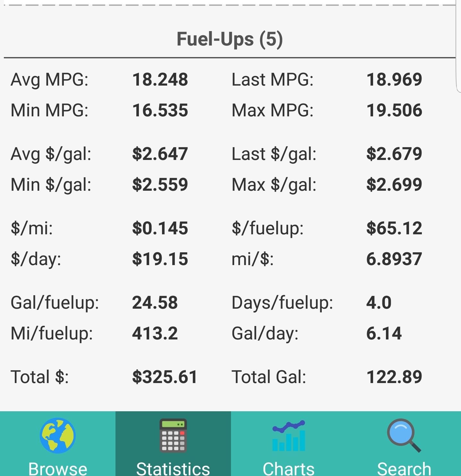The height and width of the screenshot is (476, 461).
Task: Tap the Browse globe icon
Action: (x=58, y=435)
